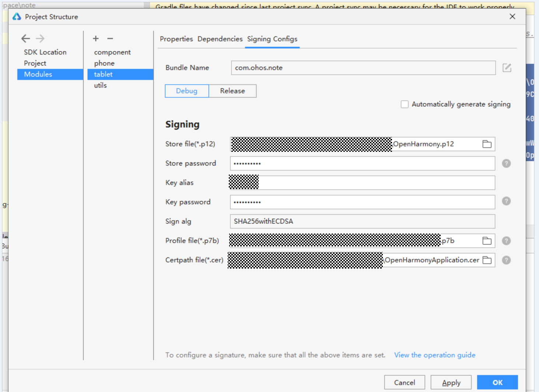Browse for Certpath file with folder icon
This screenshot has width=539, height=392.
(487, 260)
